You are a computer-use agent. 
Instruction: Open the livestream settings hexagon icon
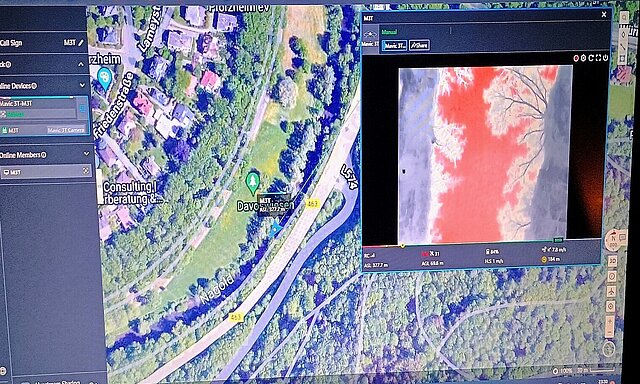coord(583,58)
